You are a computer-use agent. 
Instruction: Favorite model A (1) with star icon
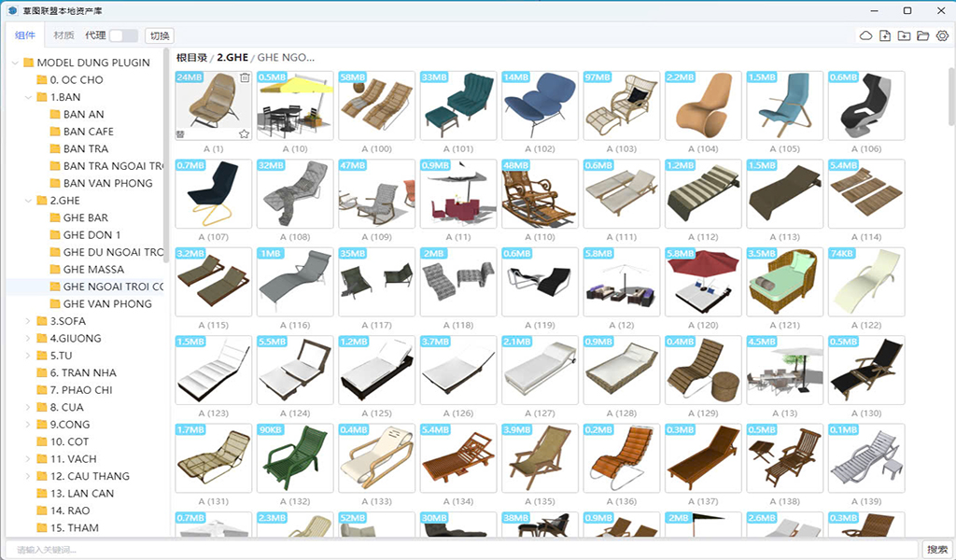pyautogui.click(x=245, y=133)
